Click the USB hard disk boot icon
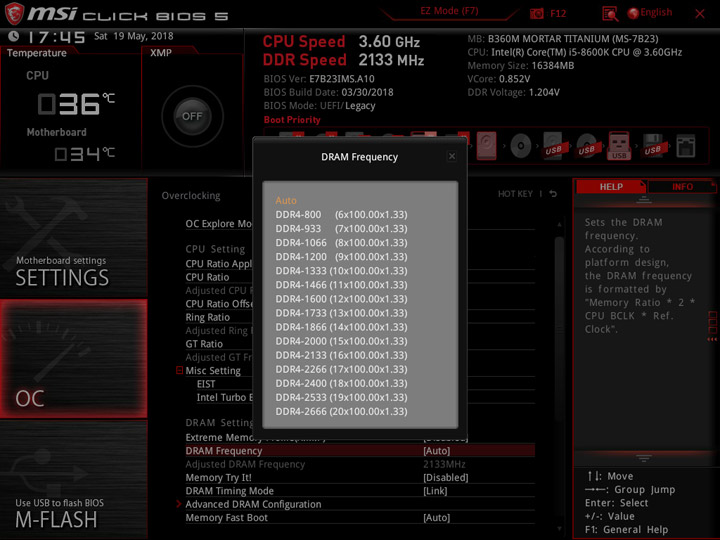Image resolution: width=720 pixels, height=540 pixels. click(553, 146)
